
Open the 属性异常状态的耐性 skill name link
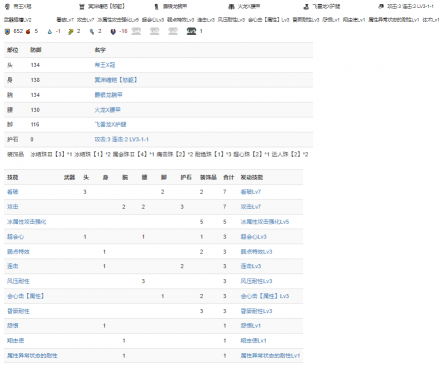click(32, 355)
